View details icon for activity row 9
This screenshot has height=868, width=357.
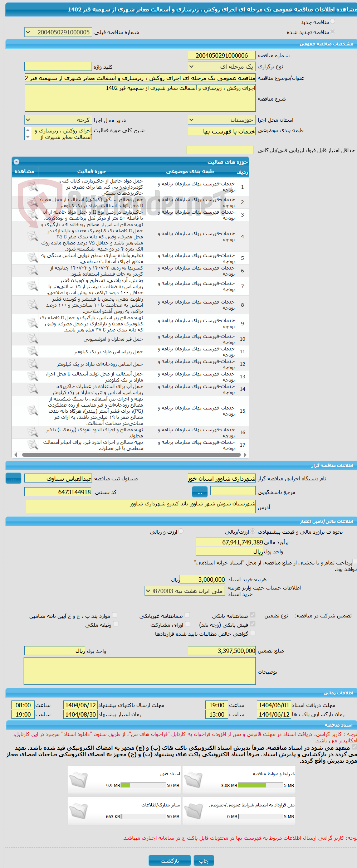(x=33, y=323)
